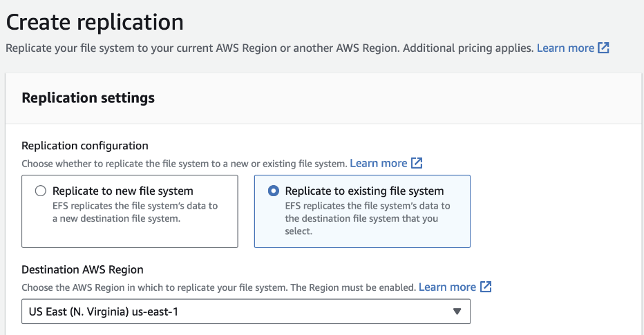Open Learn more link about additional pricing

click(565, 48)
